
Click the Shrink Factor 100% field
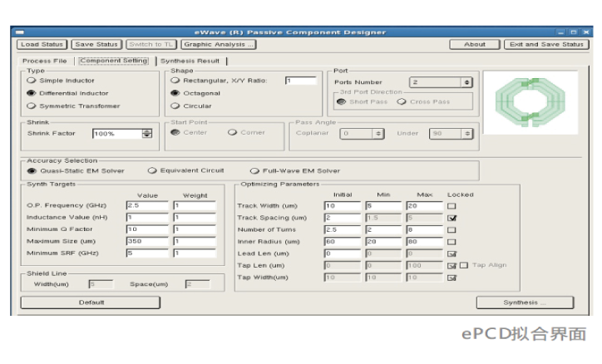coord(117,134)
